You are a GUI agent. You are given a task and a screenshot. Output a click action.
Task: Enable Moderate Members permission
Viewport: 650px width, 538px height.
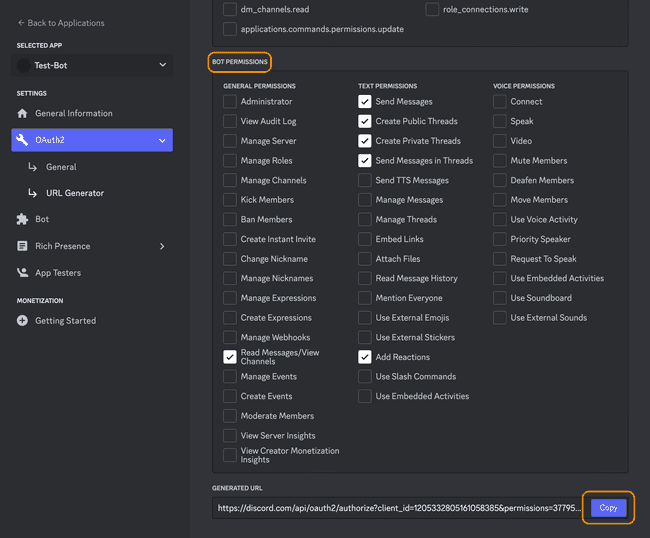click(x=230, y=416)
